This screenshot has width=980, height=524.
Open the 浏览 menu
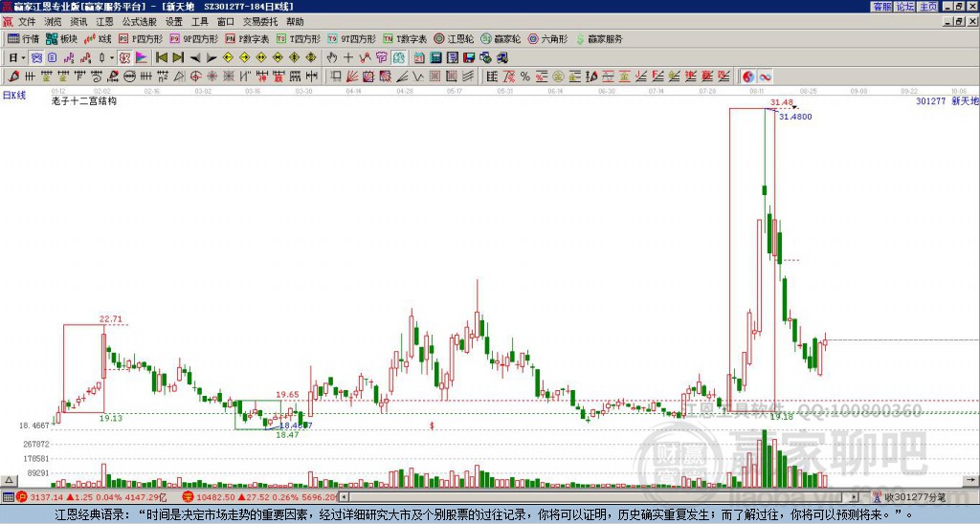click(x=53, y=22)
